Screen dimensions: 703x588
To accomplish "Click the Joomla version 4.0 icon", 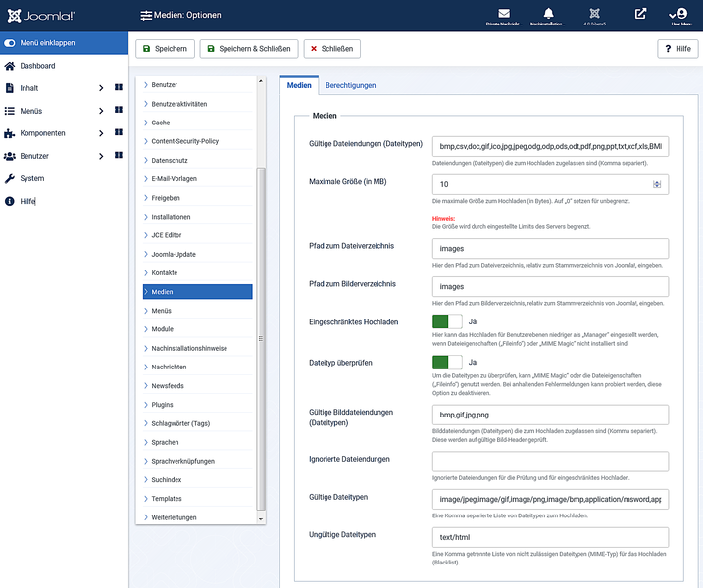I will [594, 14].
